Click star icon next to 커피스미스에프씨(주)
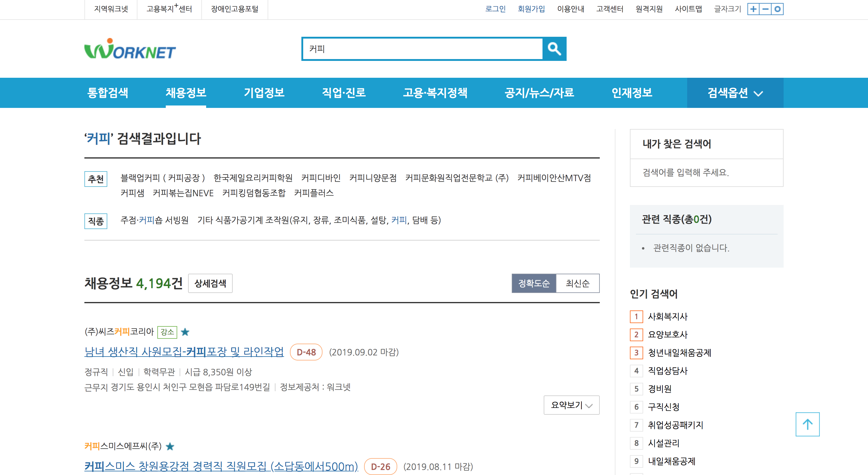This screenshot has width=868, height=475. pyautogui.click(x=170, y=446)
